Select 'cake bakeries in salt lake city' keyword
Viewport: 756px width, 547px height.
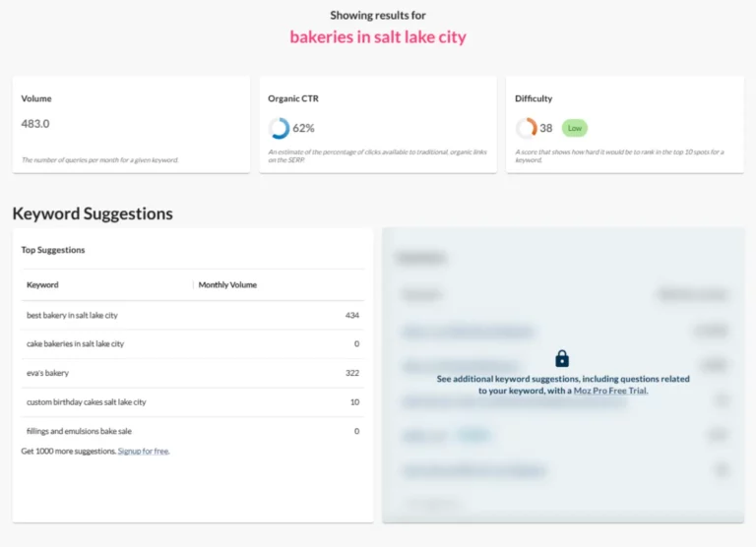pyautogui.click(x=75, y=343)
